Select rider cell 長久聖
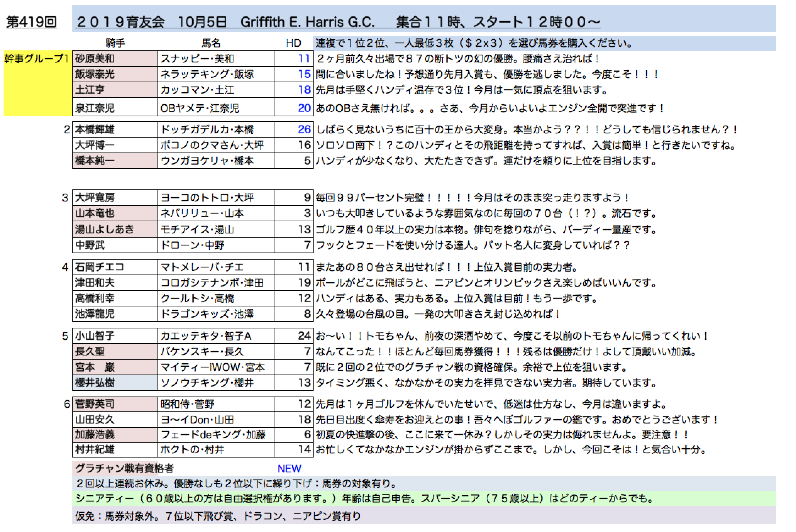Image resolution: width=796 pixels, height=532 pixels. pos(115,351)
